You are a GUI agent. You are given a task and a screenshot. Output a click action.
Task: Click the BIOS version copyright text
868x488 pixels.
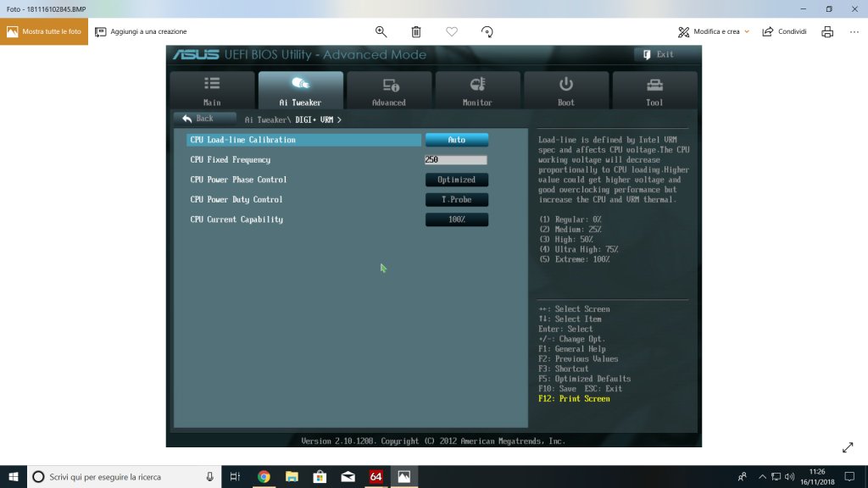(x=433, y=441)
